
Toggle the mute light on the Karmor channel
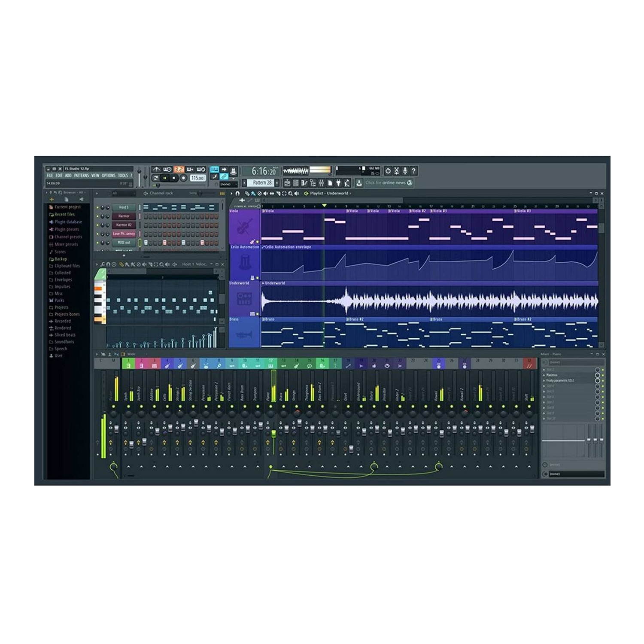point(97,216)
